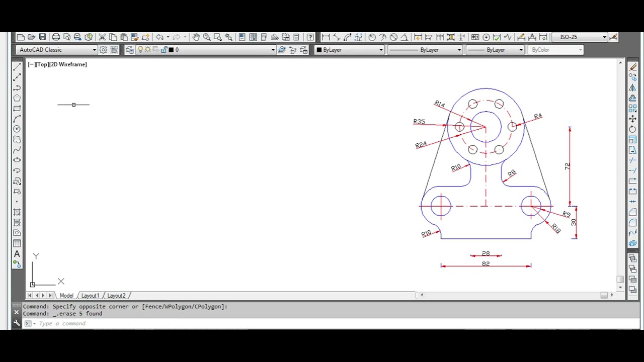Image resolution: width=644 pixels, height=362 pixels.
Task: Open the Help question-mark icon
Action: [310, 37]
